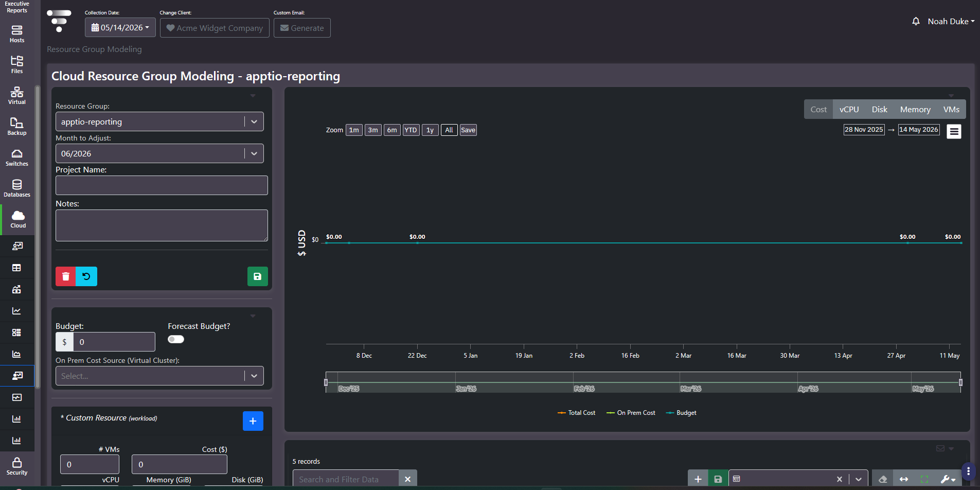
Task: Open the Noah Duke user menu
Action: pyautogui.click(x=951, y=21)
